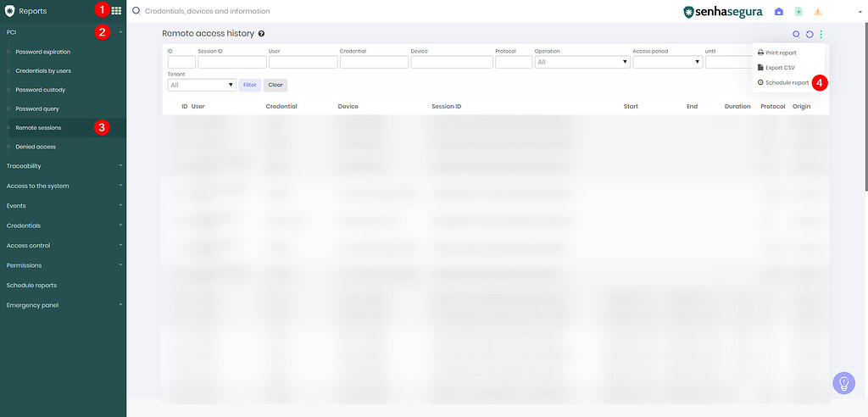Click the Clear button
The width and height of the screenshot is (868, 417).
click(275, 85)
